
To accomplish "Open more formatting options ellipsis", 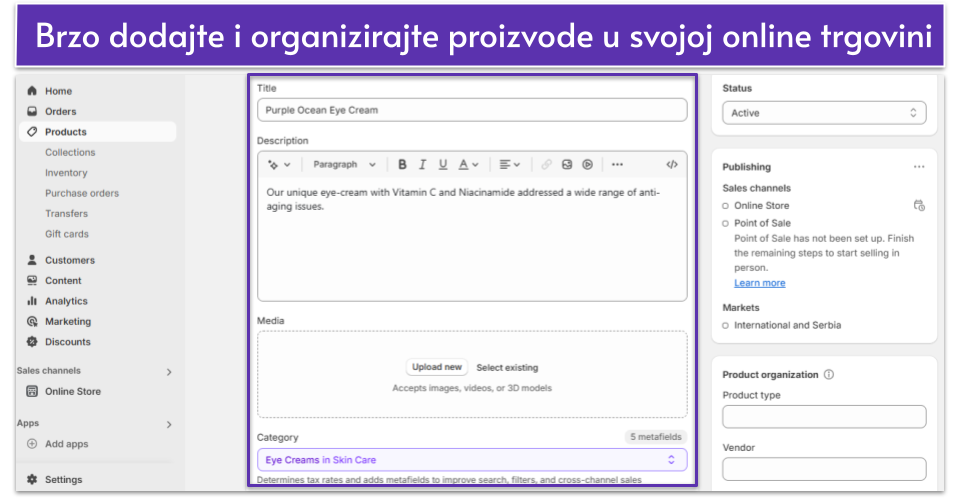I will (617, 164).
